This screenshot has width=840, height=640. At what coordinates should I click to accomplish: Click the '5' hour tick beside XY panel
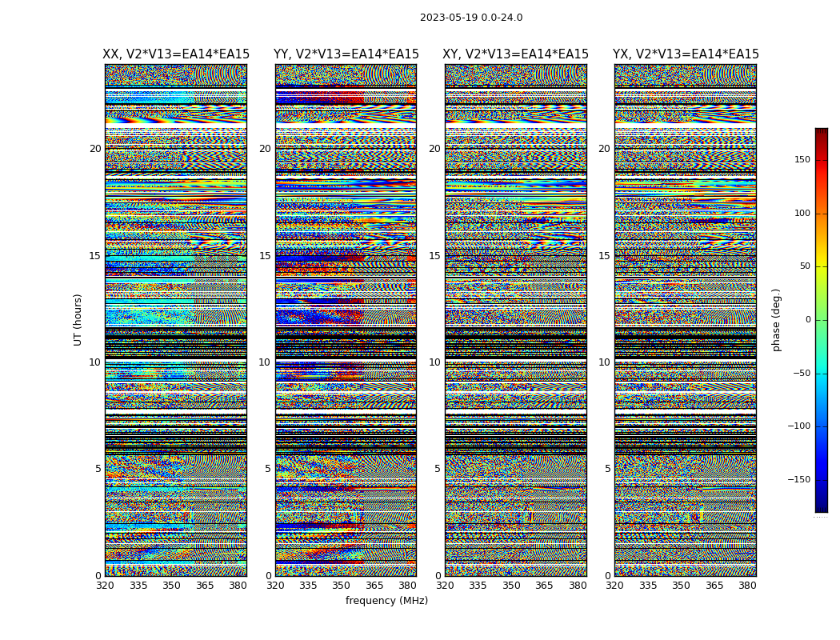click(x=438, y=469)
